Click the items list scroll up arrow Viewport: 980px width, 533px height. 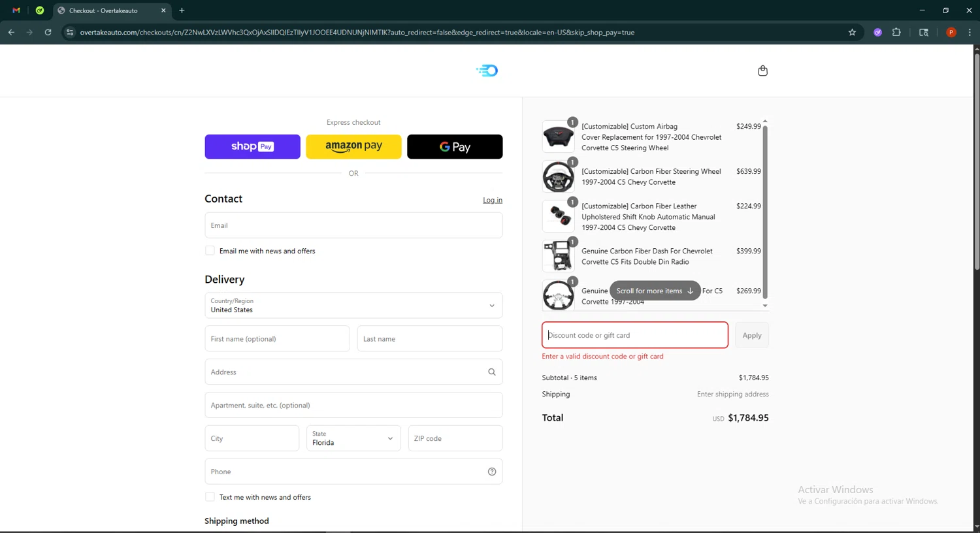[x=765, y=121]
